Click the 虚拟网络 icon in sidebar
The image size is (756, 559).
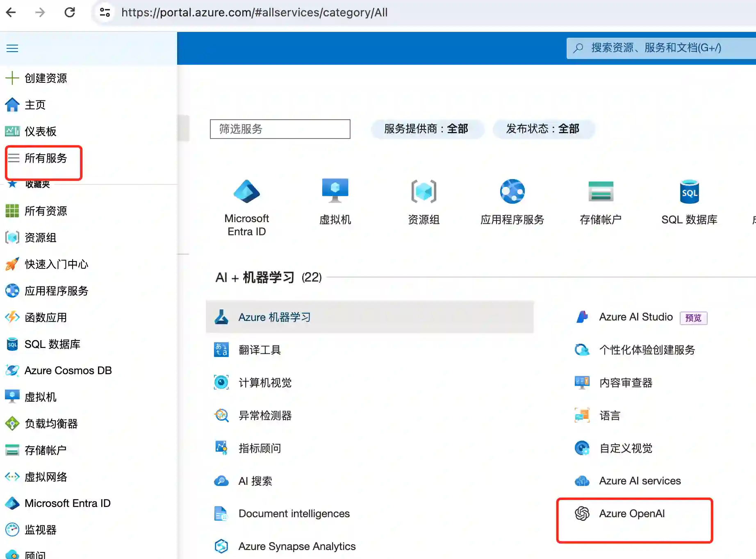click(x=12, y=477)
